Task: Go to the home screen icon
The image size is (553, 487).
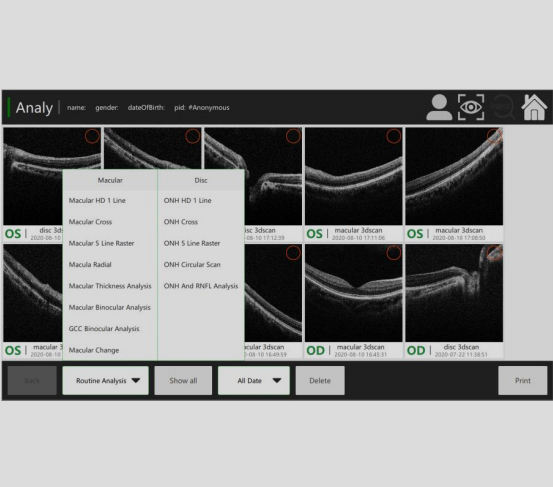Action: click(x=534, y=107)
